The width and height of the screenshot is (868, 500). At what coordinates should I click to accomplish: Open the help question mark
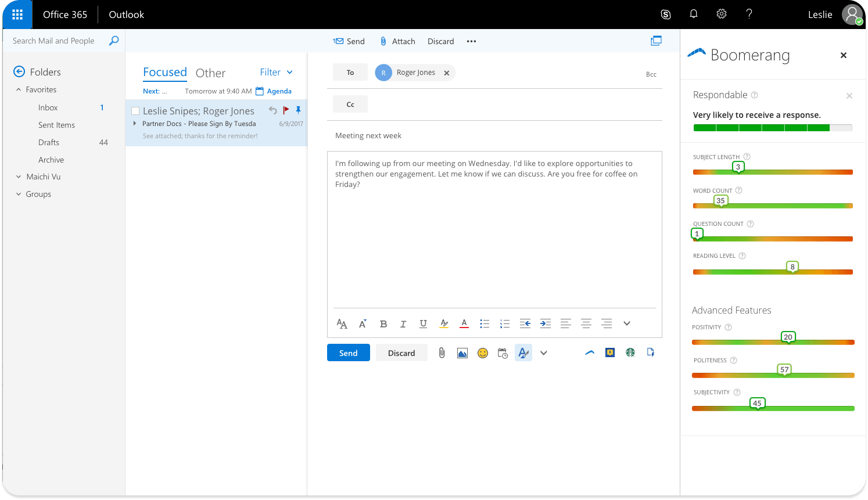click(x=749, y=14)
